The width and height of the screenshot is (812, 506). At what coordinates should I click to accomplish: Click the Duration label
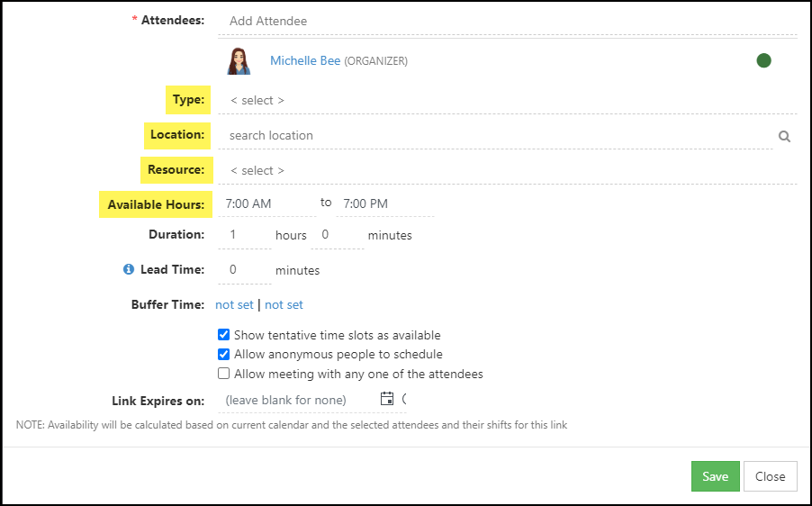tap(176, 234)
